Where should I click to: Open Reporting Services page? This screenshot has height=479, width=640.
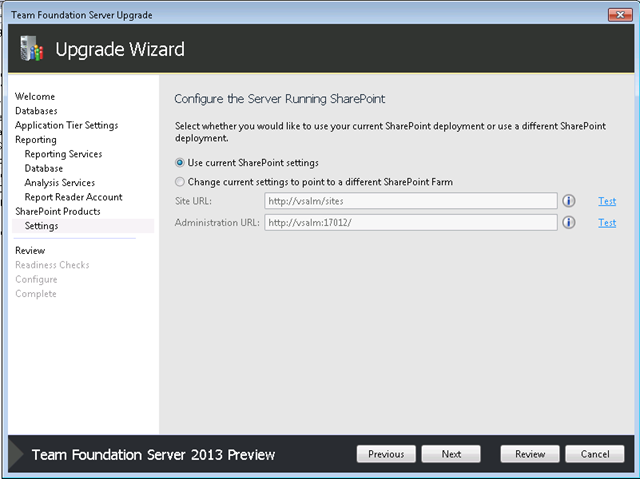[x=63, y=154]
